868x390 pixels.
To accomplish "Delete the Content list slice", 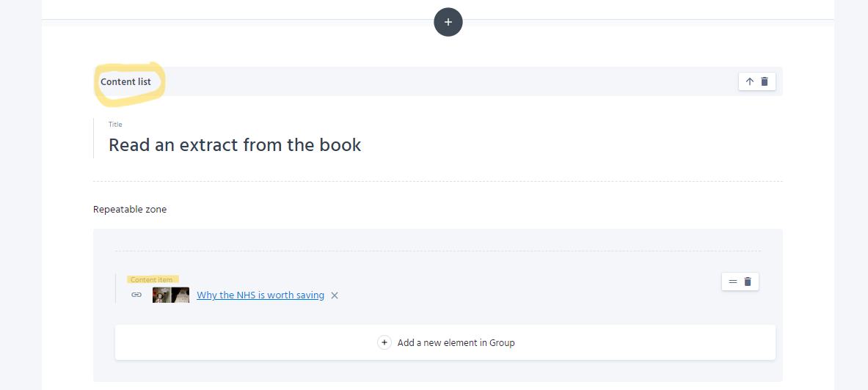I will [x=765, y=81].
